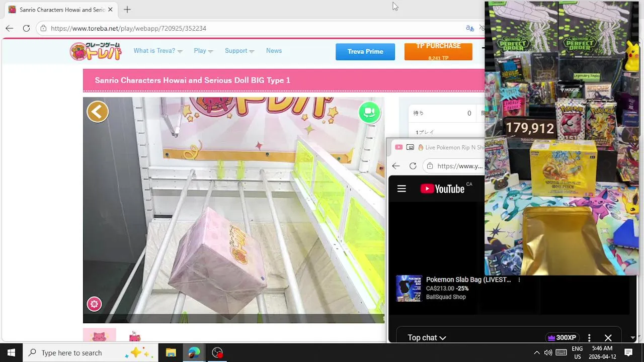Screen dimensions: 644x362
Task: Click the 179,912 counter on the stream overlay
Action: point(530,128)
